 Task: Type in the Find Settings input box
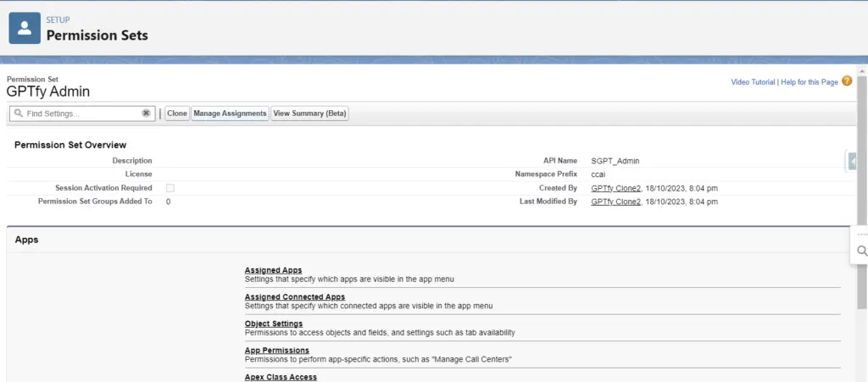(81, 113)
